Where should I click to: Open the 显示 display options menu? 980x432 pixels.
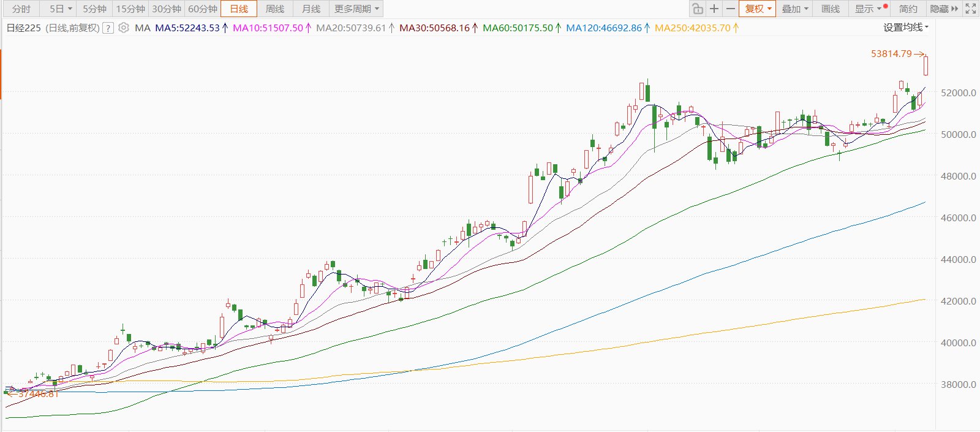(x=869, y=9)
